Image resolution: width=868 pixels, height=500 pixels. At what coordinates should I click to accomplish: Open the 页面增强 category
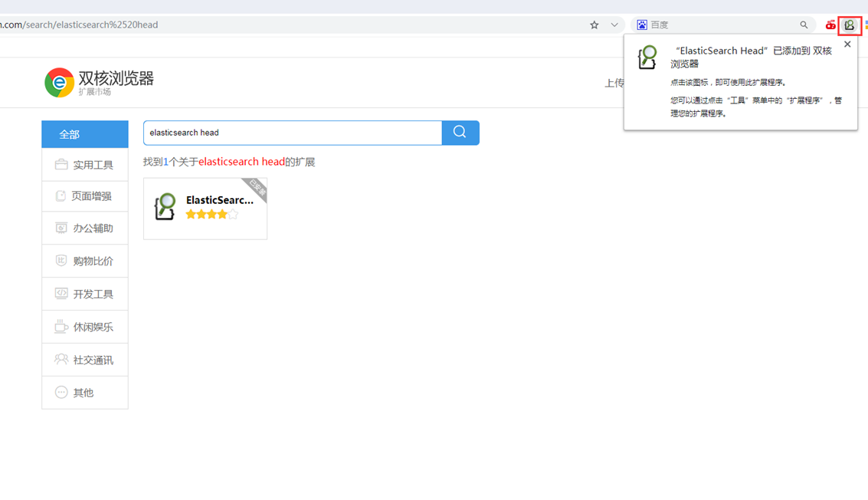click(85, 196)
